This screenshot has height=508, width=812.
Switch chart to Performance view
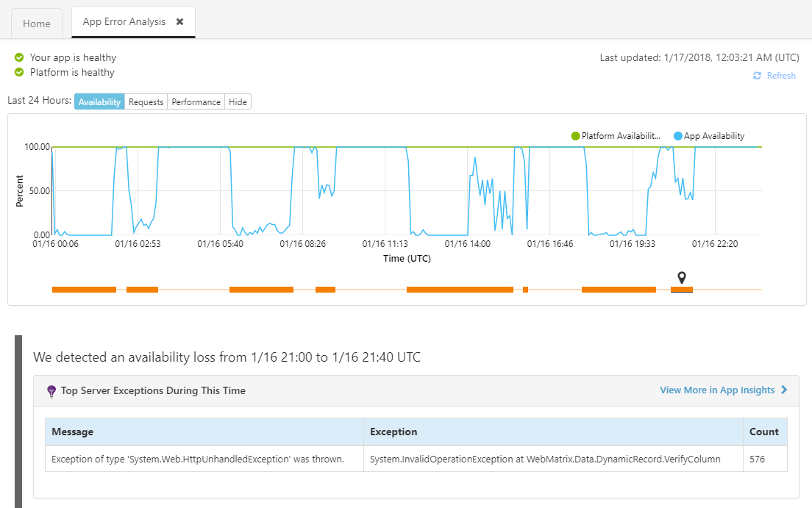196,102
